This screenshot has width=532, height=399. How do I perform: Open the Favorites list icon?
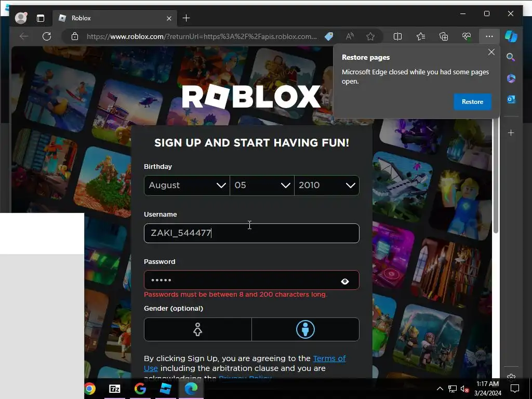point(421,36)
